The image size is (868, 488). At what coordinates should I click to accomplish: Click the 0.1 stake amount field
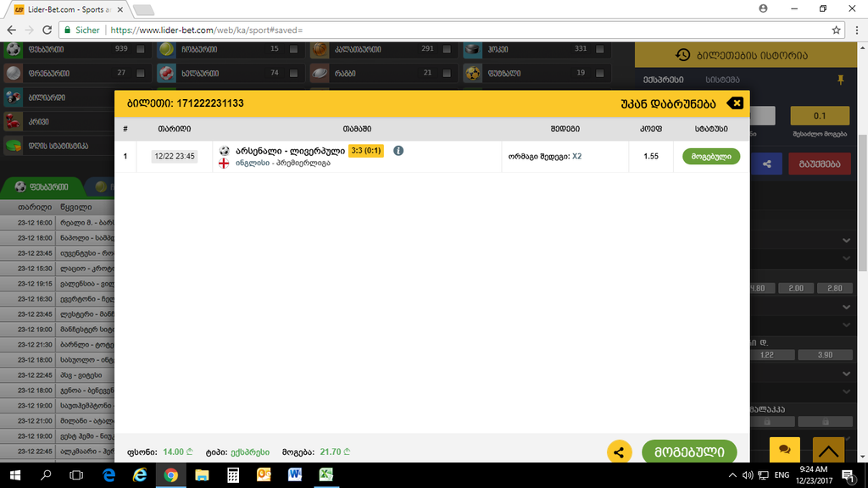(820, 115)
